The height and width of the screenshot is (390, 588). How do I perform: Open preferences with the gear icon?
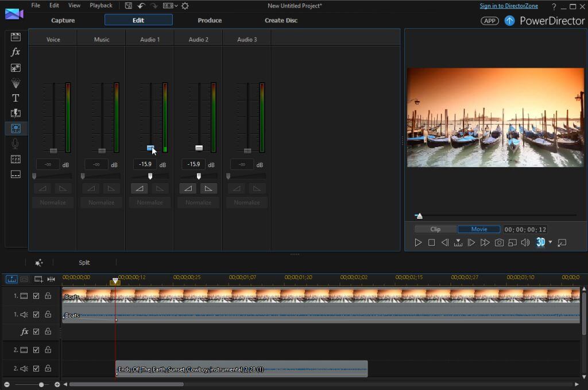point(184,6)
